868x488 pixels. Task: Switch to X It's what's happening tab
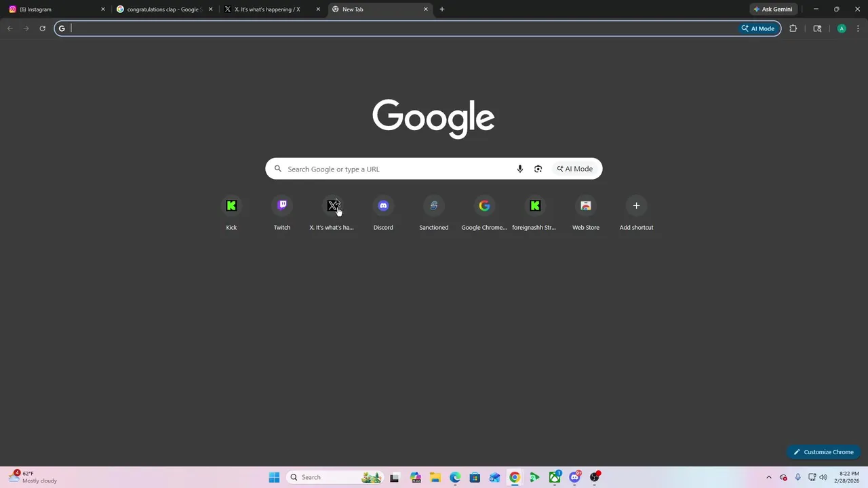tap(272, 9)
